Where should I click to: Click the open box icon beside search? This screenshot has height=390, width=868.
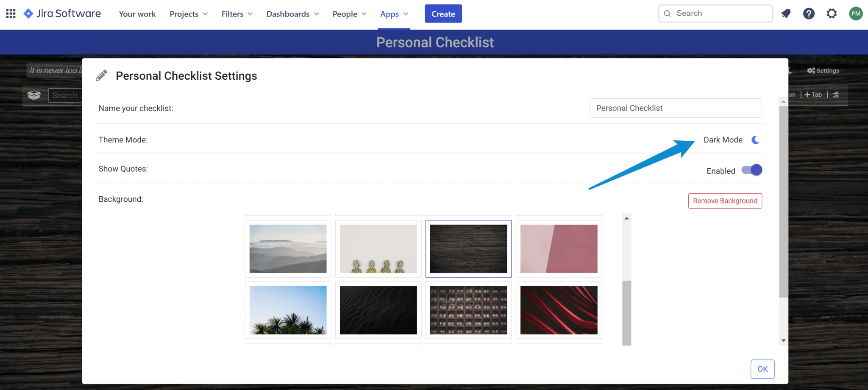(x=34, y=95)
